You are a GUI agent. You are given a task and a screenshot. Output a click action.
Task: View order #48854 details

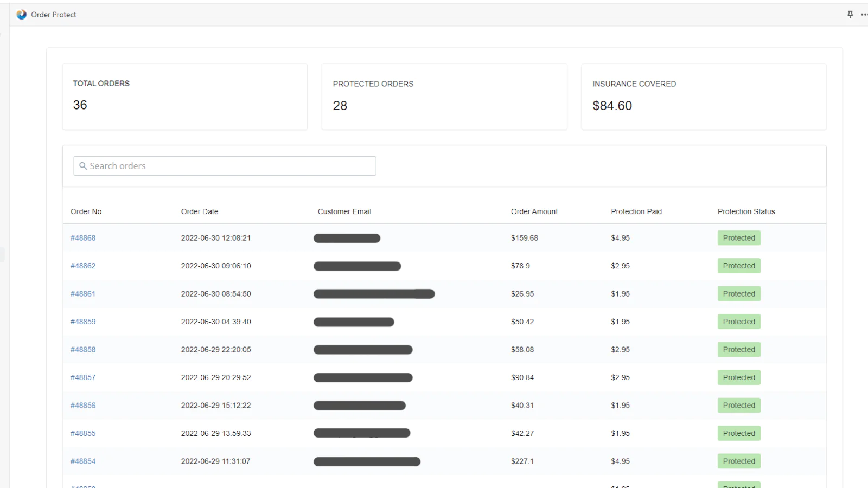coord(83,461)
